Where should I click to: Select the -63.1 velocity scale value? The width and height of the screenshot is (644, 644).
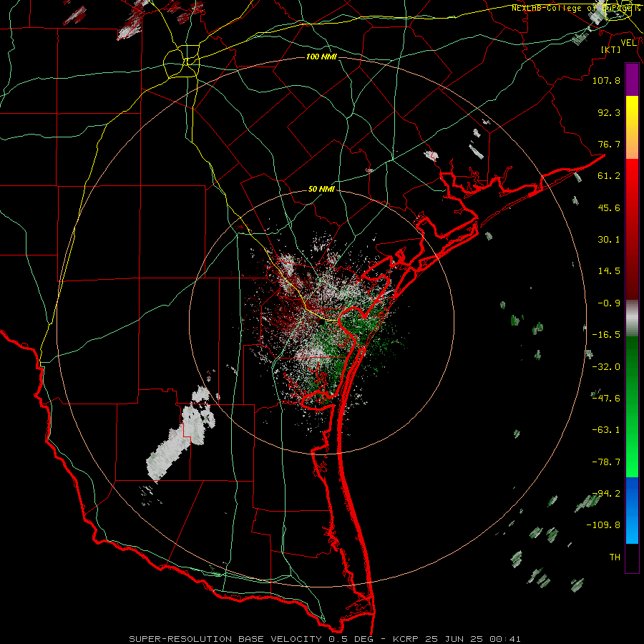[606, 430]
